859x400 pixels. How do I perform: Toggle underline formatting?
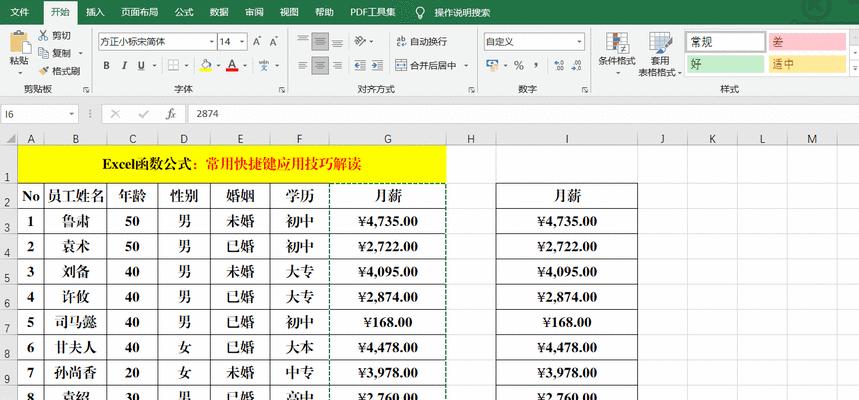141,66
